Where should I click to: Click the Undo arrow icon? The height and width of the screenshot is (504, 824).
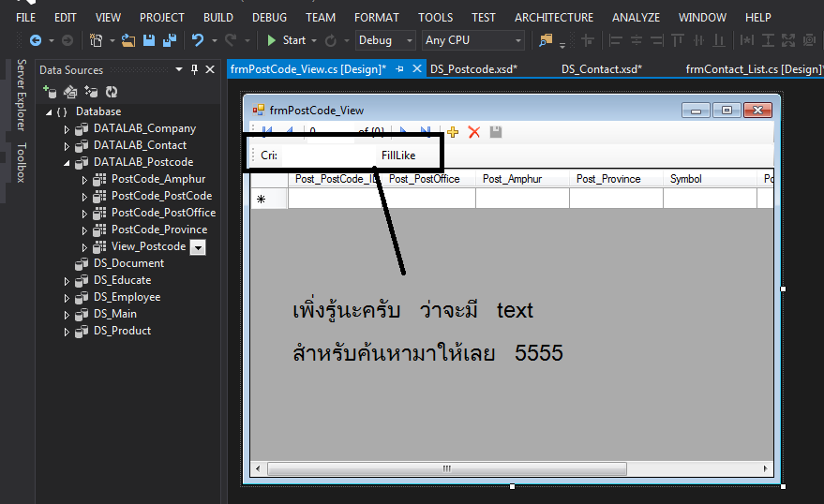point(197,40)
